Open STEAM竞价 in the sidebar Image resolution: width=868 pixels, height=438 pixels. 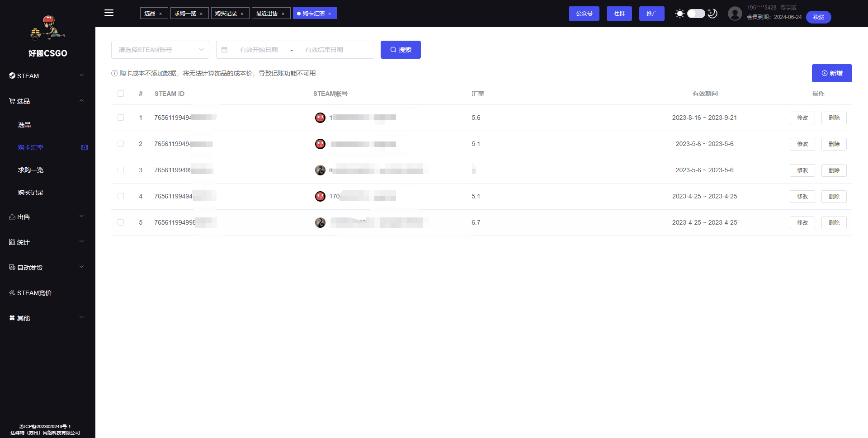coord(47,293)
